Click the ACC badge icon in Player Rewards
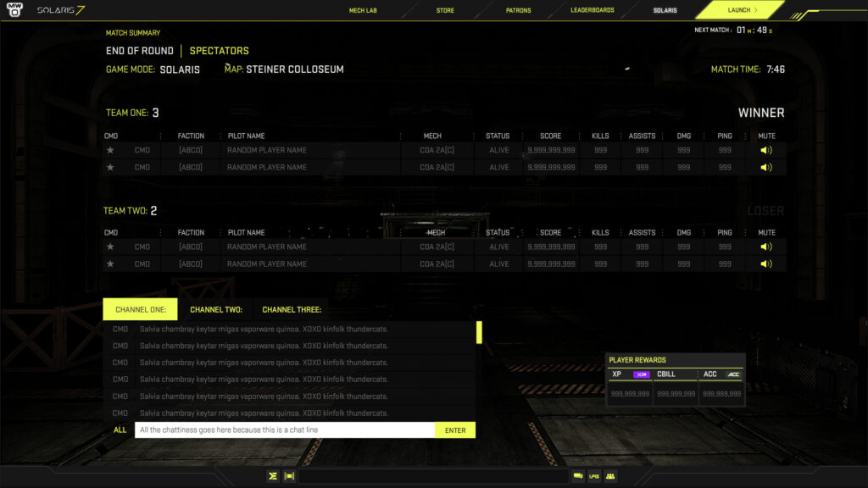The width and height of the screenshot is (868, 488). (733, 374)
